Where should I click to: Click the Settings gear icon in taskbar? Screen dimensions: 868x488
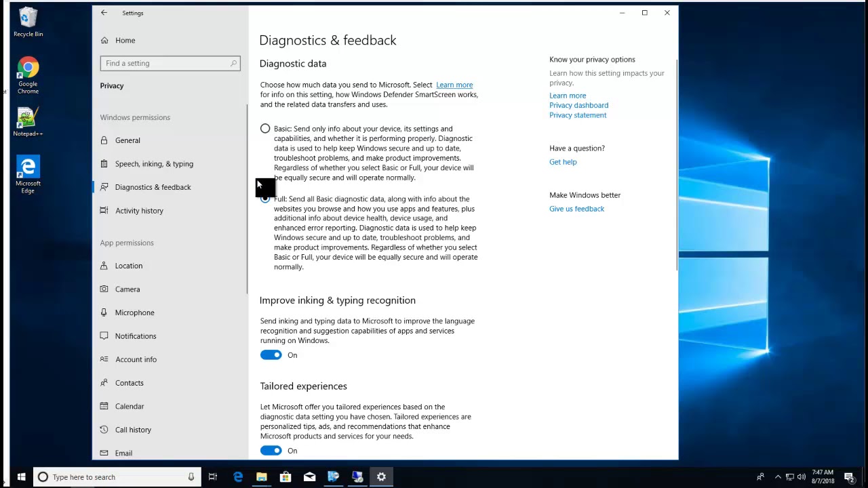click(x=381, y=477)
